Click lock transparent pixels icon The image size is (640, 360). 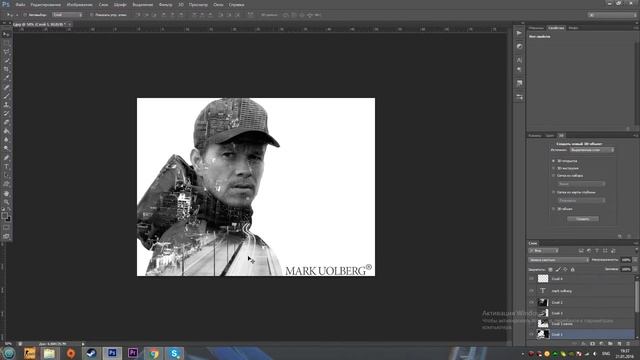click(x=550, y=269)
